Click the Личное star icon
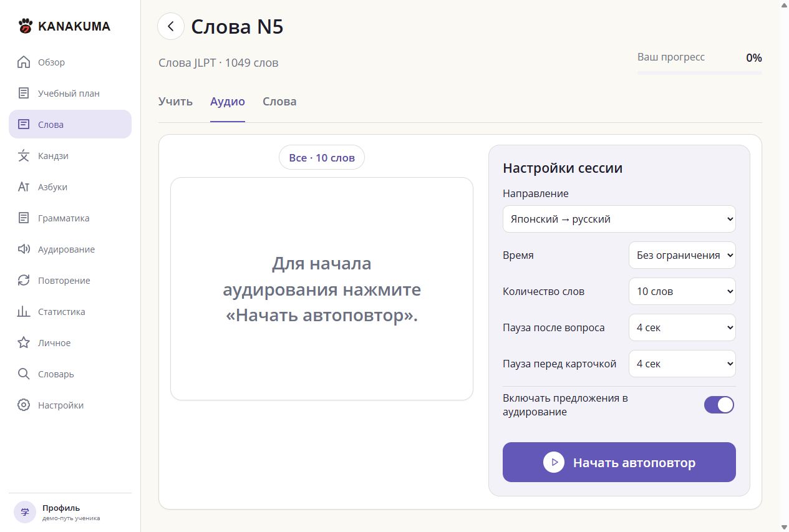The height and width of the screenshot is (532, 789). [24, 343]
